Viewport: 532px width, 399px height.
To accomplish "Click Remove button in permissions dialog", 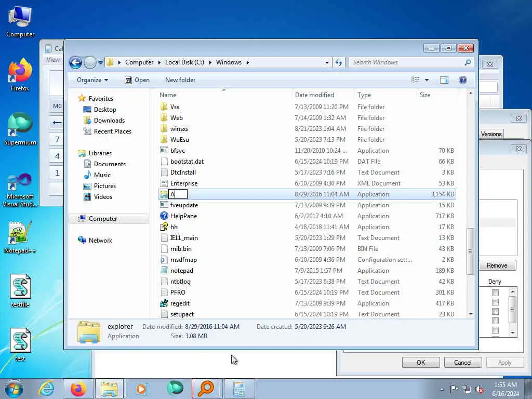I will tap(497, 265).
